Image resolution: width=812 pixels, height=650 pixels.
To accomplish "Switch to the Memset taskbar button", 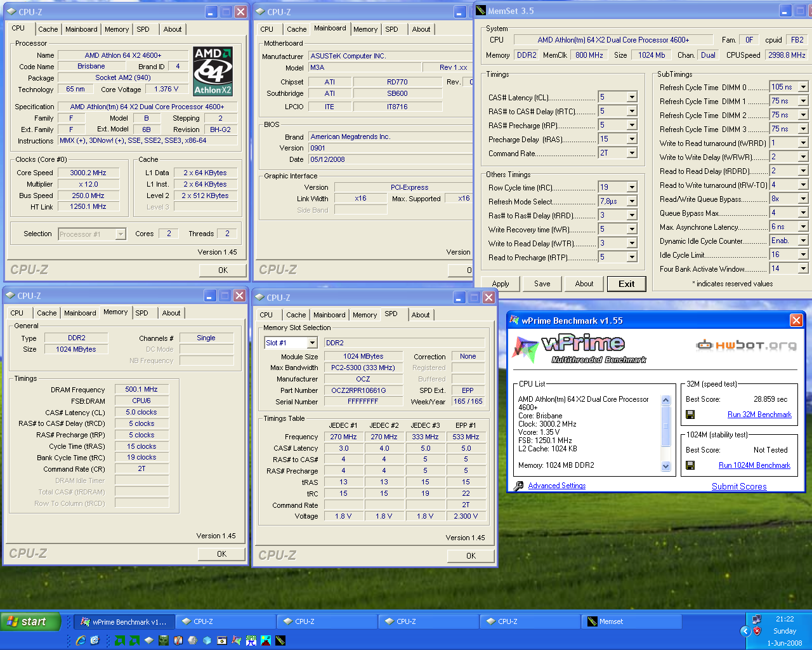I will pos(632,621).
